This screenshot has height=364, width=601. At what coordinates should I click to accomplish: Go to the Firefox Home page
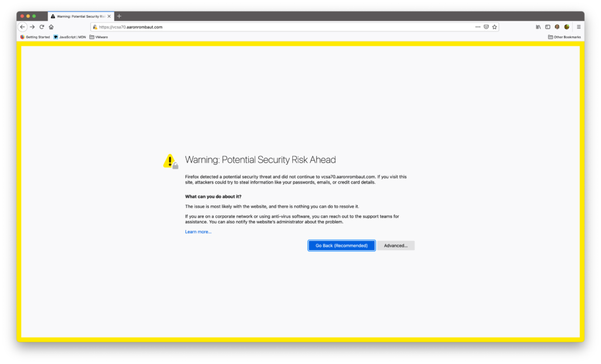(51, 27)
